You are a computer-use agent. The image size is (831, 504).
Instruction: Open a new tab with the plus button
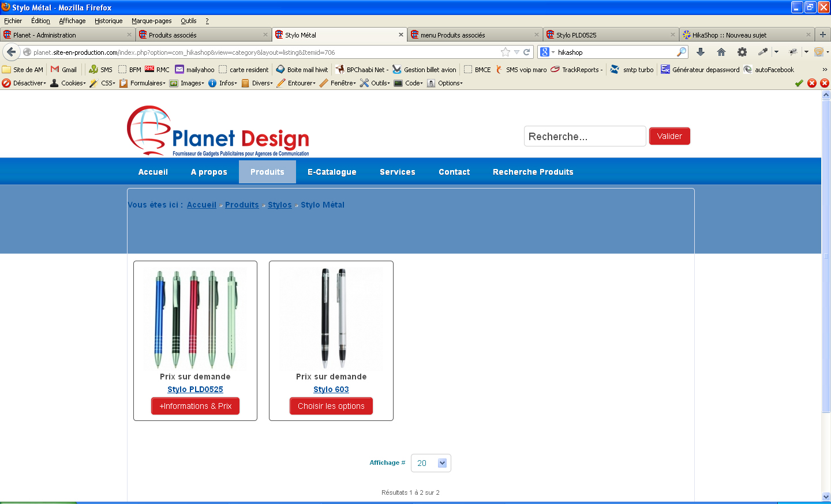(823, 35)
